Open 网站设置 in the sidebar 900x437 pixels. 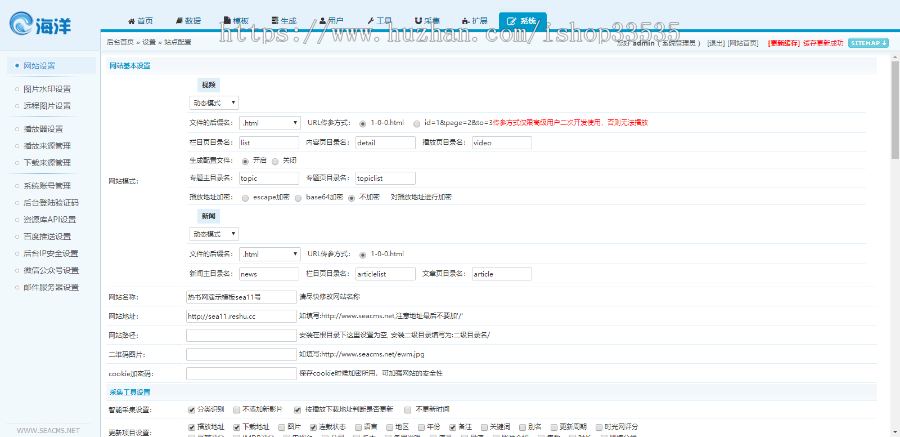[x=39, y=66]
